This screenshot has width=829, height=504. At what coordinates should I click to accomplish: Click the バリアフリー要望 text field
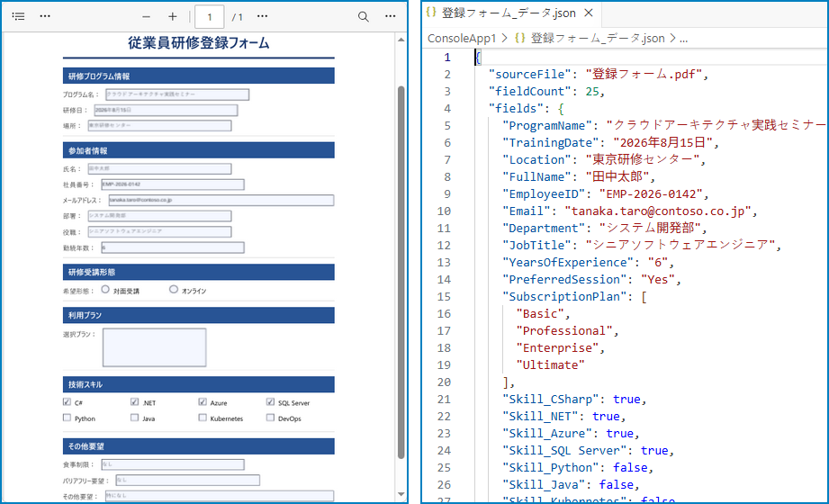[x=187, y=481]
